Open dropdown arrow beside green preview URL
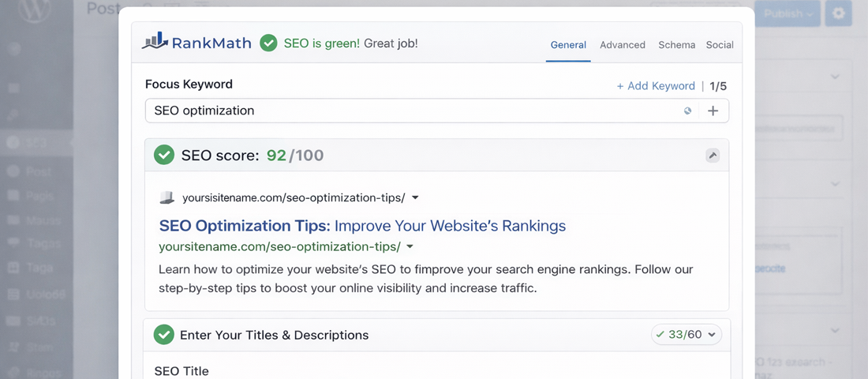868x379 pixels. coord(410,246)
